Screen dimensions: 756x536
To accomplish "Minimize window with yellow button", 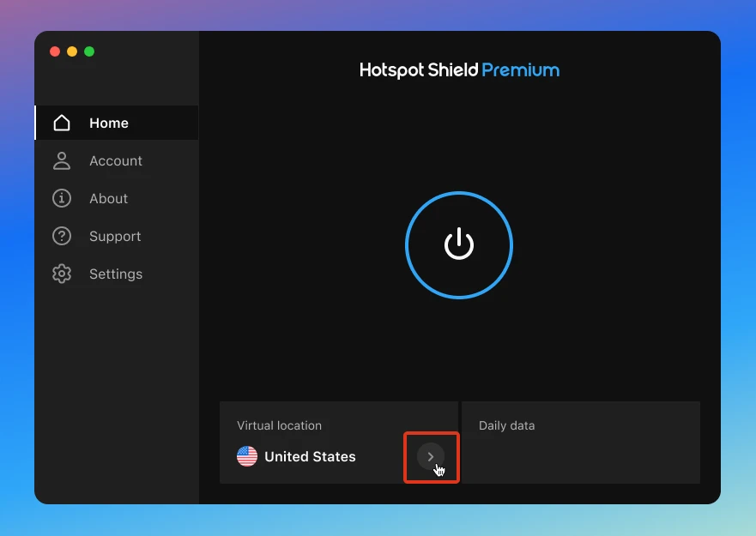I will [72, 51].
